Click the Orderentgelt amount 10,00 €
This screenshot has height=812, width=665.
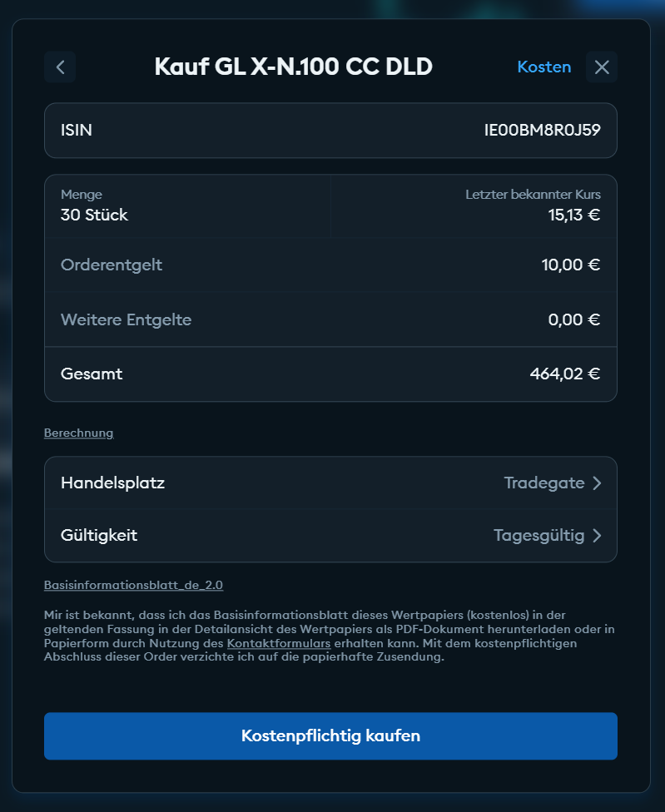click(570, 265)
